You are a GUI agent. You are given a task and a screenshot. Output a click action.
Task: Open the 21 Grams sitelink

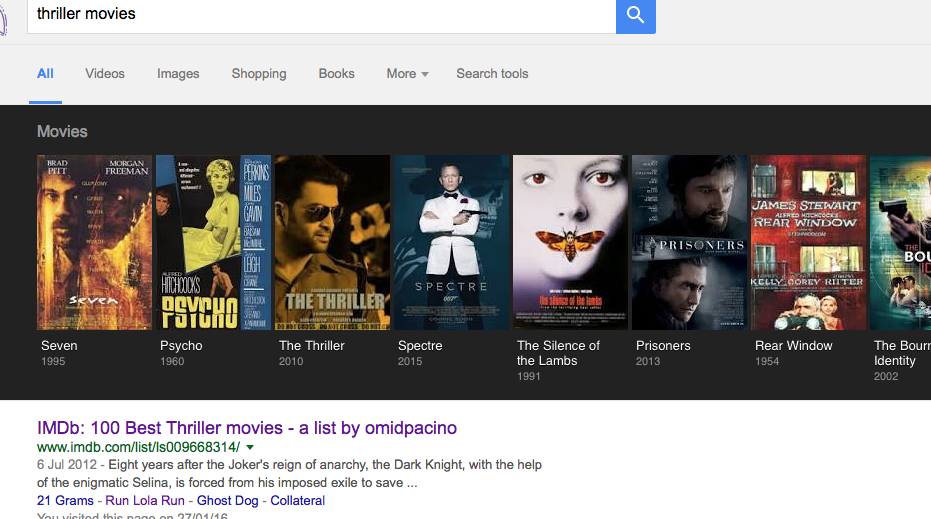pyautogui.click(x=65, y=501)
